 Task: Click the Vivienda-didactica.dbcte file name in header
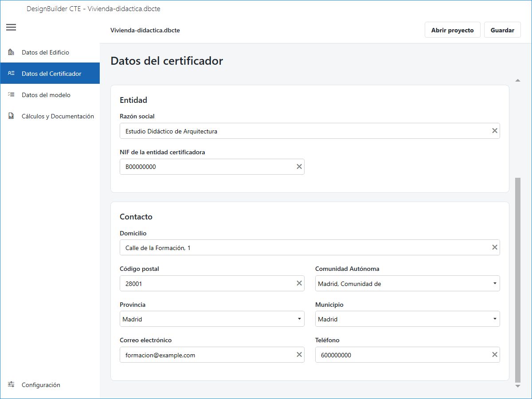coord(145,31)
